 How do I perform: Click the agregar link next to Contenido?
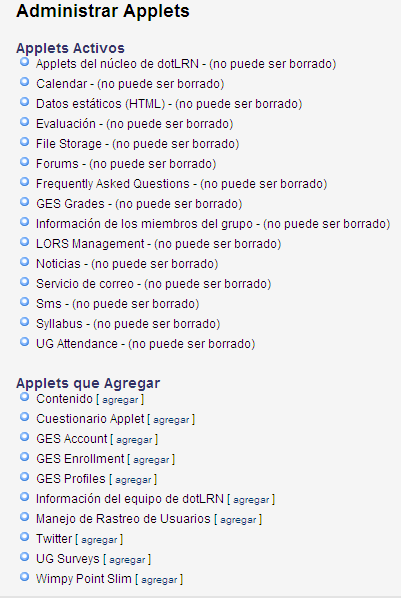[120, 400]
